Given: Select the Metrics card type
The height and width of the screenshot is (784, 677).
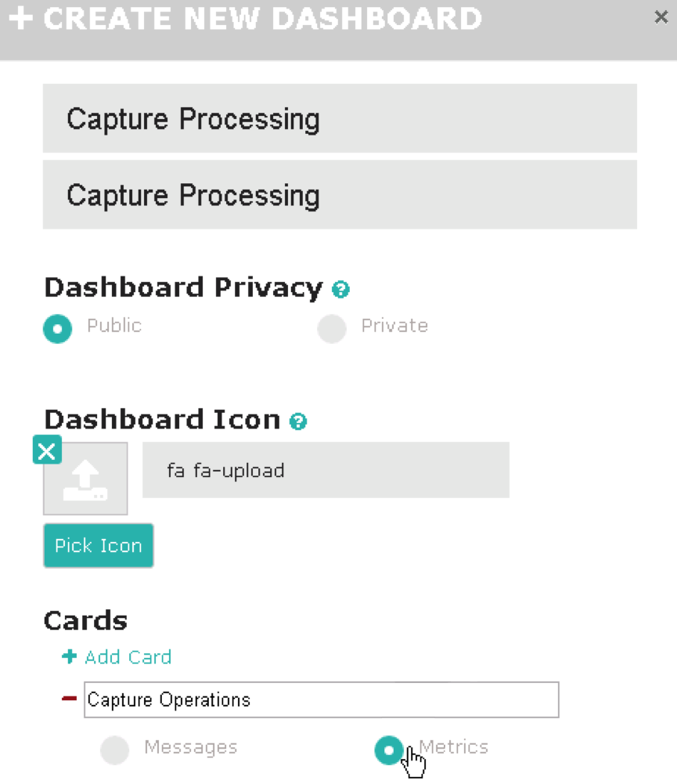Looking at the screenshot, I should click(389, 750).
